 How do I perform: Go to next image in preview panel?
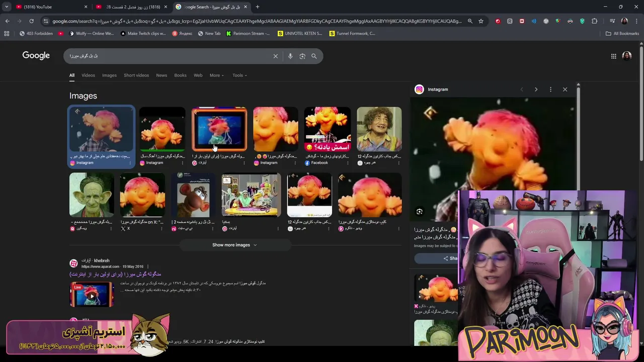(536, 89)
